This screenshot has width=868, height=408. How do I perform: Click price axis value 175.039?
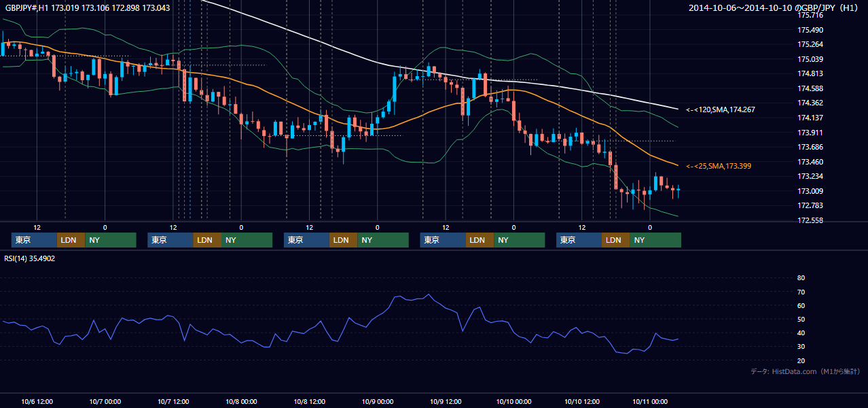[810, 59]
